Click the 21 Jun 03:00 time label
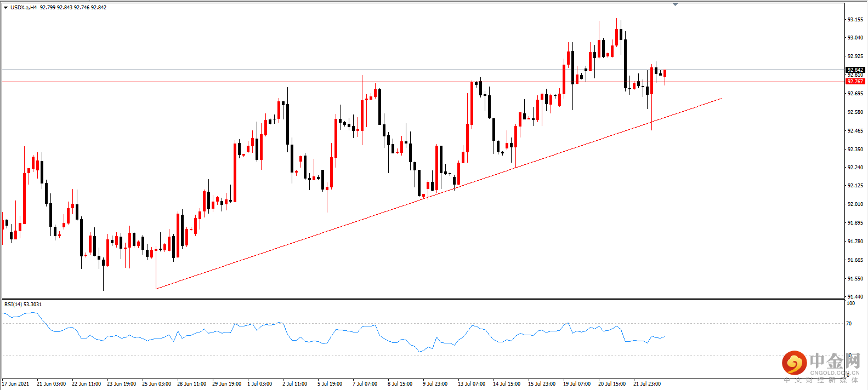This screenshot has height=390, width=868. (51, 384)
